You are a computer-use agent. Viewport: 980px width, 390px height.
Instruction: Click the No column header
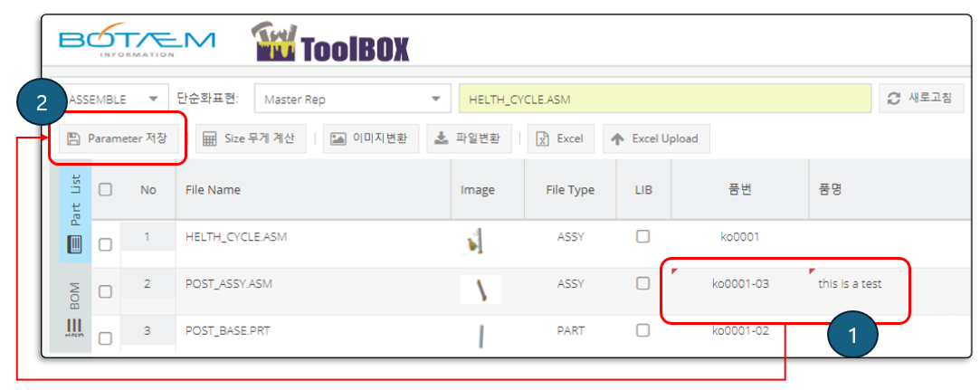pos(148,189)
